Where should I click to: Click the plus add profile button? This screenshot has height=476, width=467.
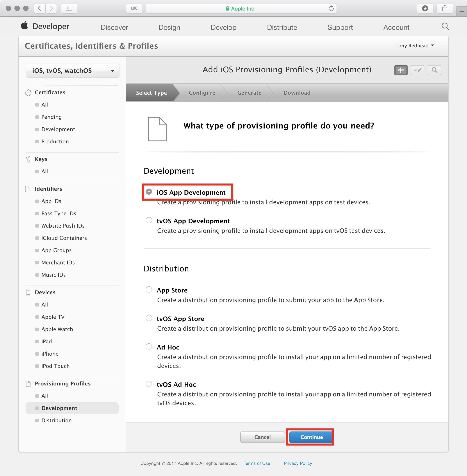click(x=401, y=70)
